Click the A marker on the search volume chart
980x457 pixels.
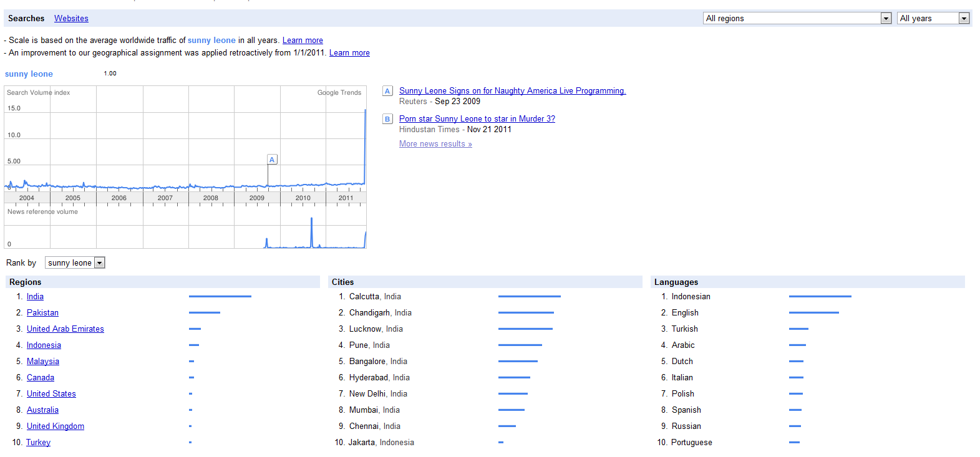click(x=272, y=160)
